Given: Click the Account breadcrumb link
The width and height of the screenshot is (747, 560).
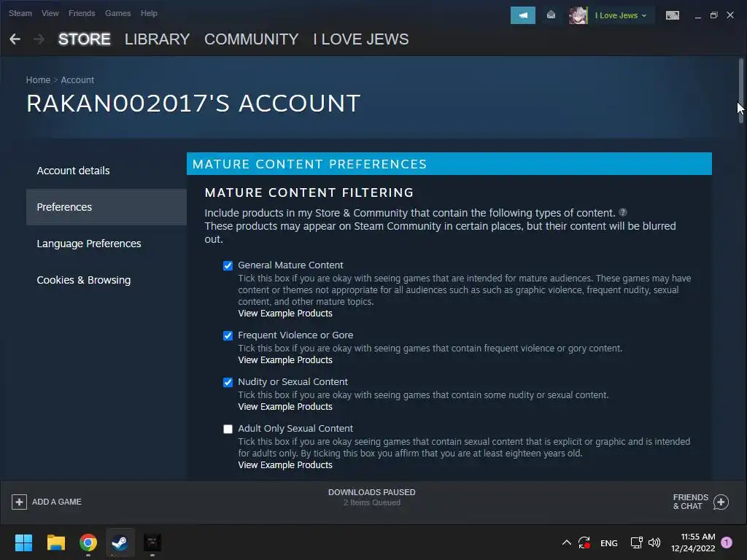Looking at the screenshot, I should 77,80.
